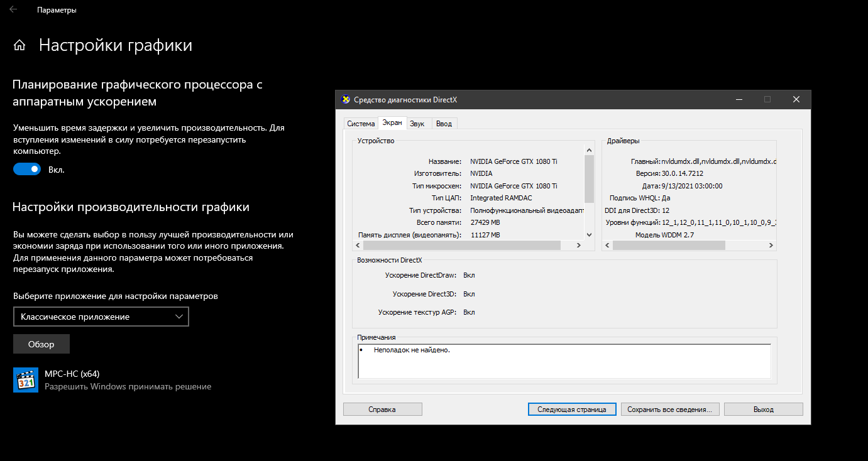Click the device name value NVIDIA GeForce GTX 1080 Ti

(x=514, y=161)
